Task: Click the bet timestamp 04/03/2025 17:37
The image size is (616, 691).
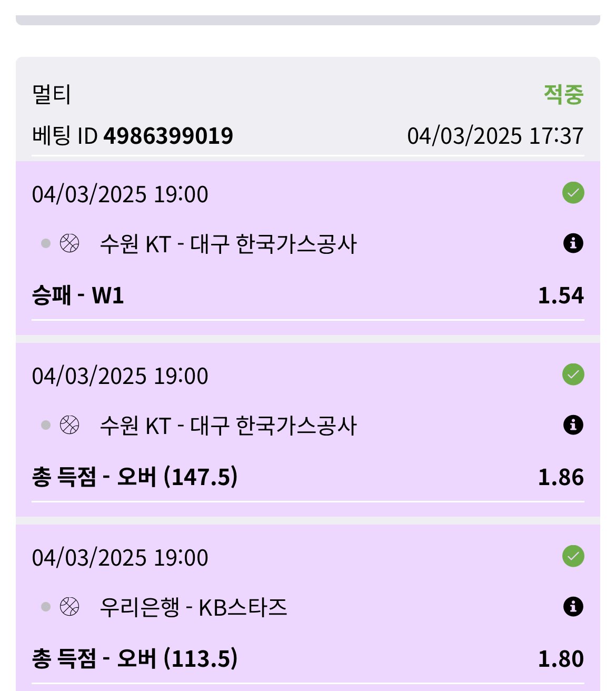Action: point(495,136)
